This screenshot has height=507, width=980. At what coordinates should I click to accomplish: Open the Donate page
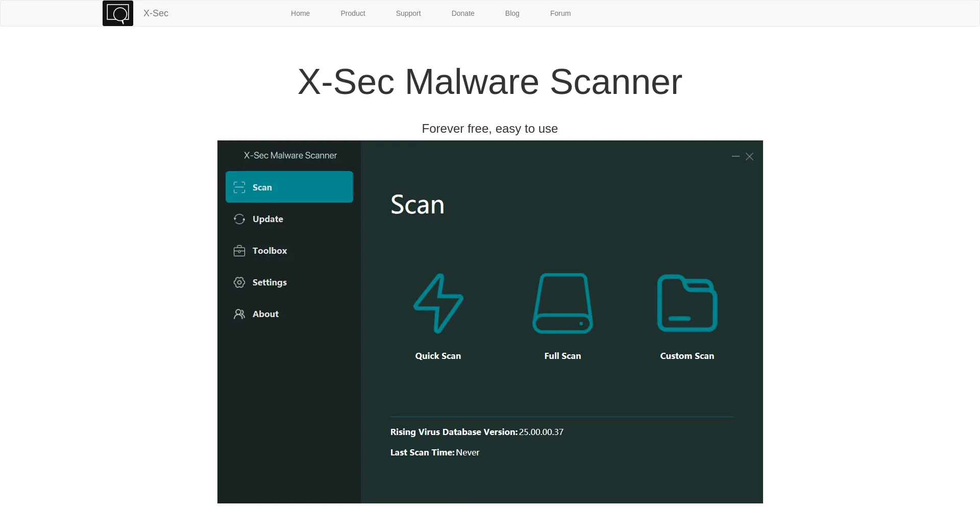point(462,13)
